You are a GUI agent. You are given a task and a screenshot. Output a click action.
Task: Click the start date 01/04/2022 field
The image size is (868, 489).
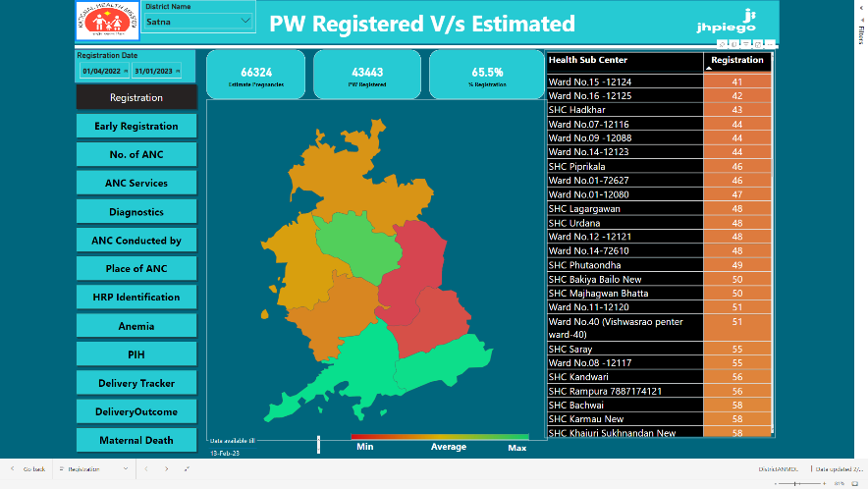tap(100, 72)
